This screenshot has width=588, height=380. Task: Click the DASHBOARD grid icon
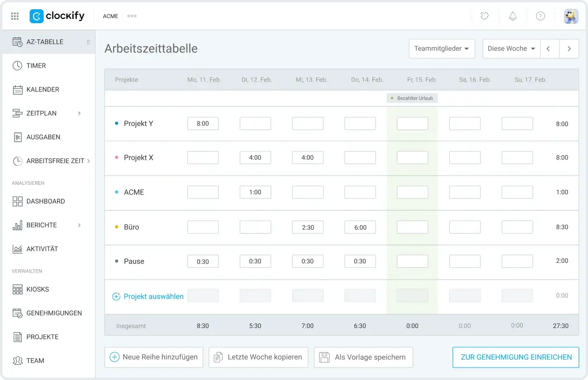pyautogui.click(x=18, y=201)
